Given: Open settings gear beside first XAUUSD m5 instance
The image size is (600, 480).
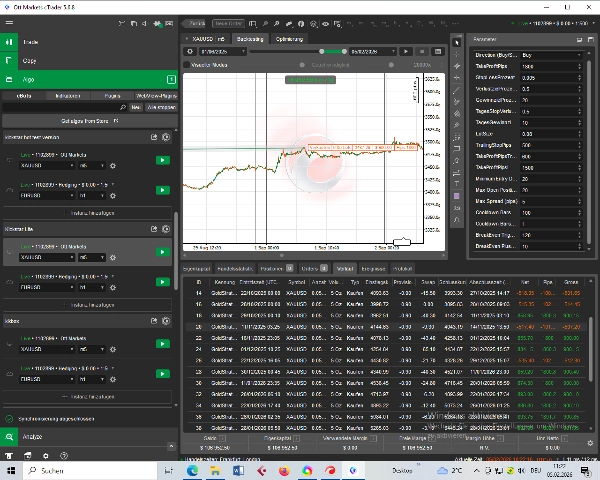Looking at the screenshot, I should point(112,166).
